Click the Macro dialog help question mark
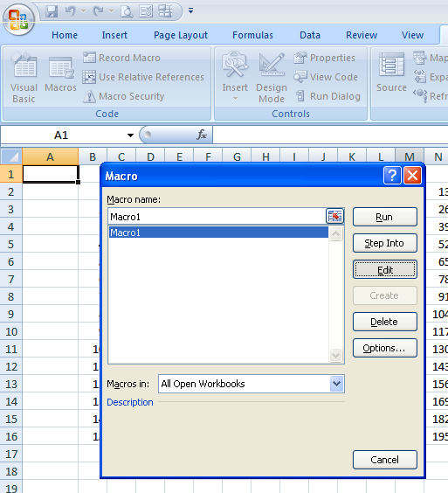Viewport: 448px width, 493px height. point(392,176)
